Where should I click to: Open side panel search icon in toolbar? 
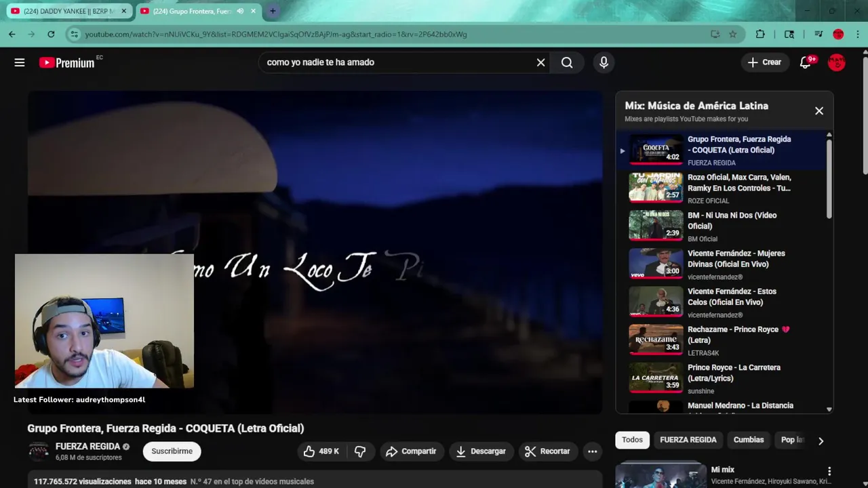[x=789, y=34]
